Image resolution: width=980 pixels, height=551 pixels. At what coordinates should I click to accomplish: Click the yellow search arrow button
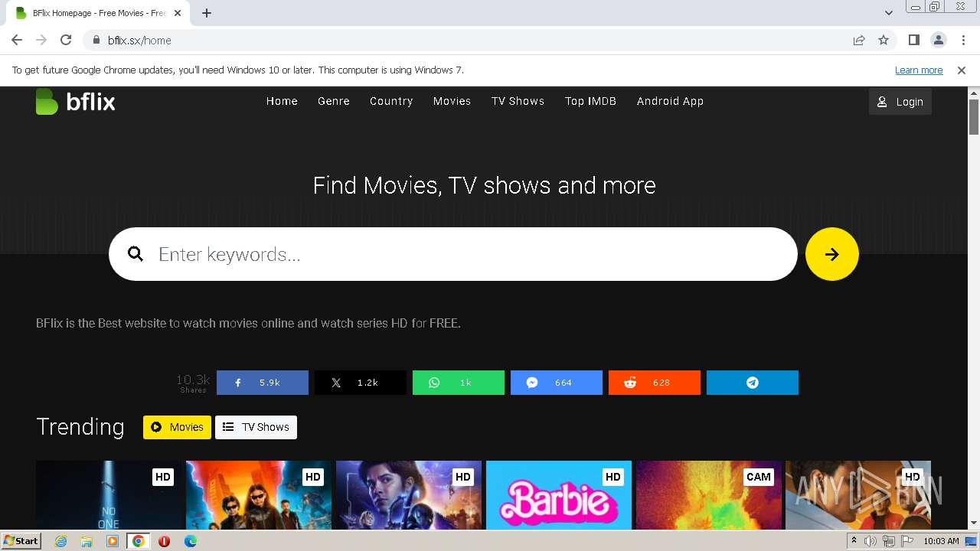click(831, 254)
